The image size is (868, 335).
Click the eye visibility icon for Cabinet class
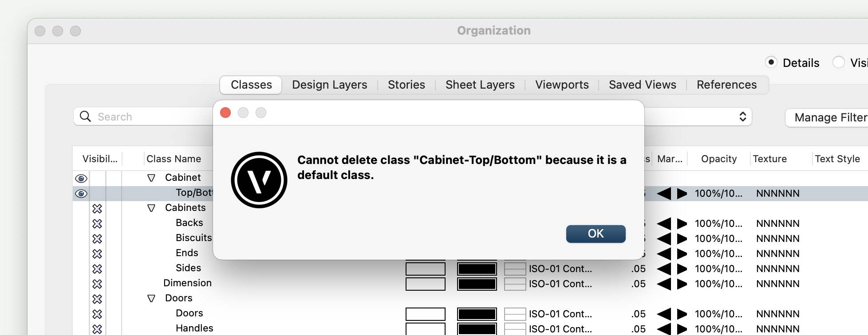tap(81, 178)
